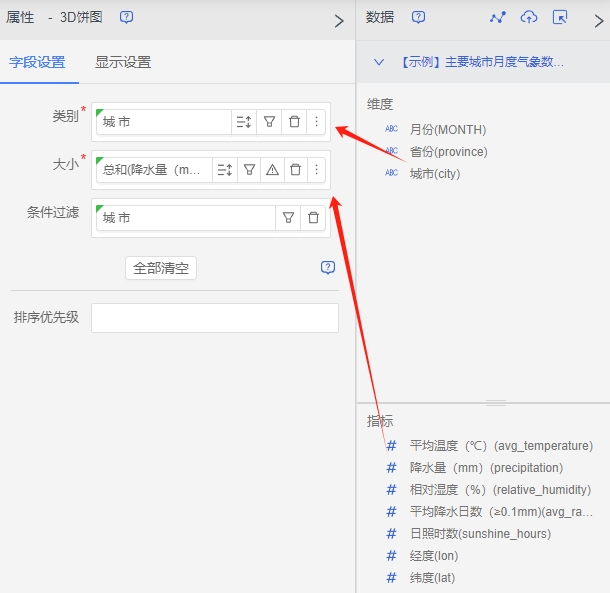Click the sort icon in the 类别 field
This screenshot has height=593, width=610.
coord(243,121)
